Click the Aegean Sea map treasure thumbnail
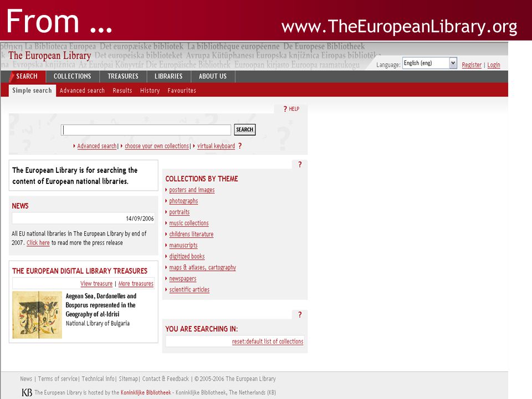The height and width of the screenshot is (399, 532). coord(37,315)
